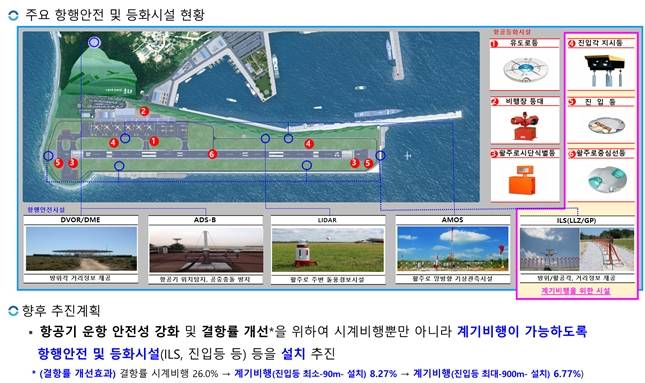This screenshot has width=645, height=383.
Task: Click the 비행장 등대 legend label
Action: pyautogui.click(x=524, y=101)
